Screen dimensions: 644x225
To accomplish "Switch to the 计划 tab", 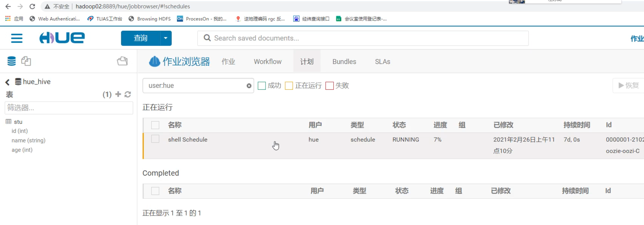I will coord(307,62).
